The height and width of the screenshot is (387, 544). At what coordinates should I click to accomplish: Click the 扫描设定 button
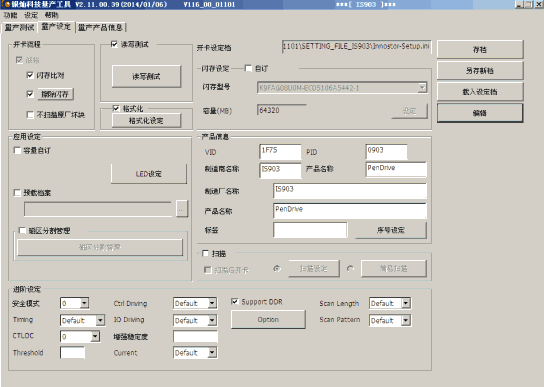(314, 269)
